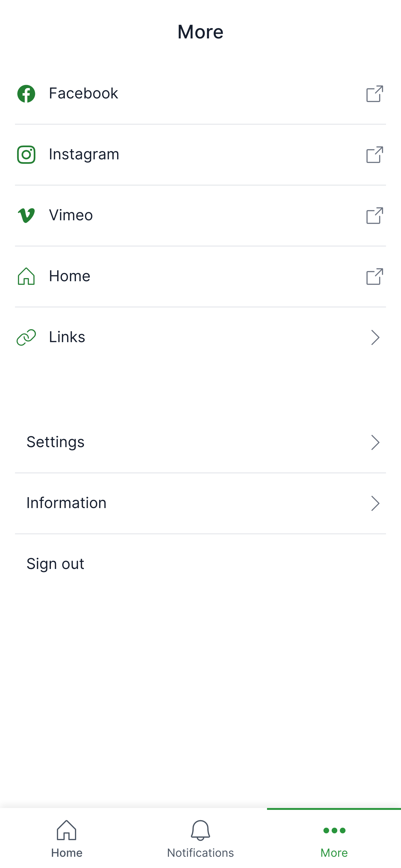Switch to the Notifications bottom tab
The height and width of the screenshot is (868, 401).
pyautogui.click(x=200, y=838)
